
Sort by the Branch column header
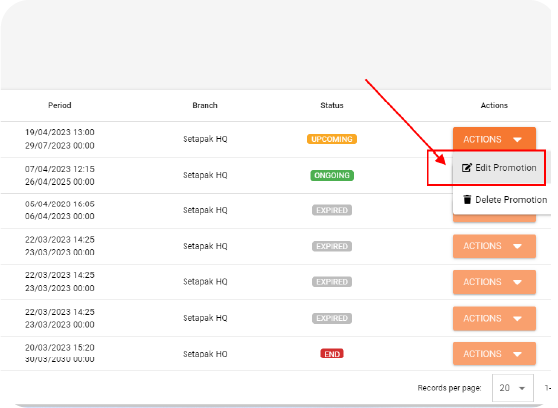205,105
